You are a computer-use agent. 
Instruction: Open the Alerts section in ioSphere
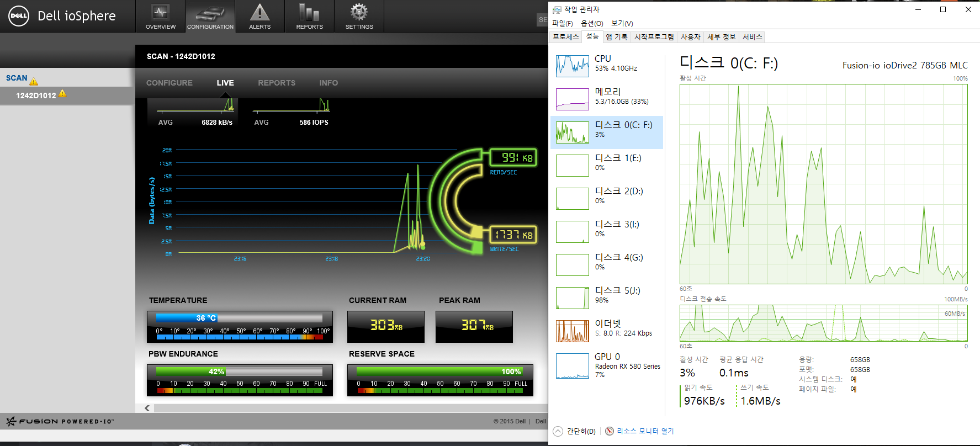259,16
